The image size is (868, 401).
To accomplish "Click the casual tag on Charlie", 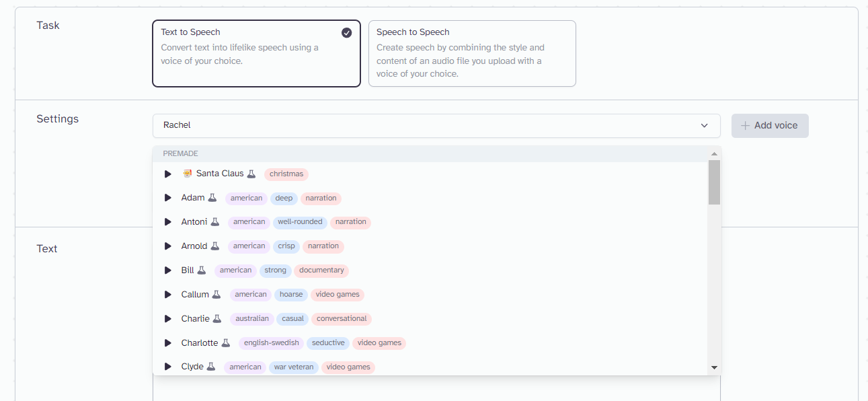I will (x=293, y=319).
